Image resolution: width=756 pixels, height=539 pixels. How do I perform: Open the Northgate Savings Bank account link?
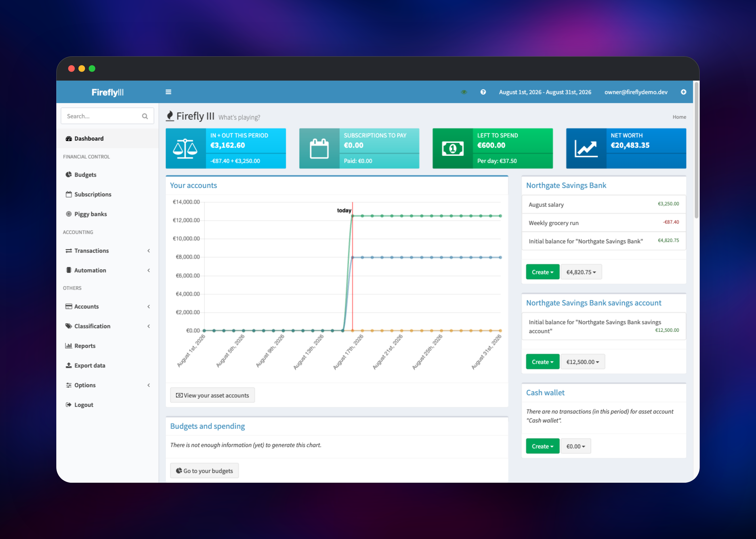tap(566, 185)
